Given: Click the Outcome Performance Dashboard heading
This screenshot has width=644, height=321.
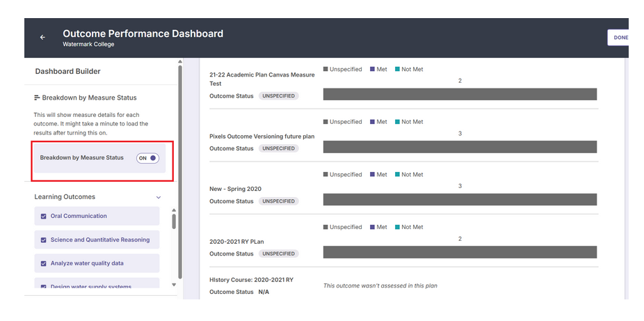Looking at the screenshot, I should [143, 33].
